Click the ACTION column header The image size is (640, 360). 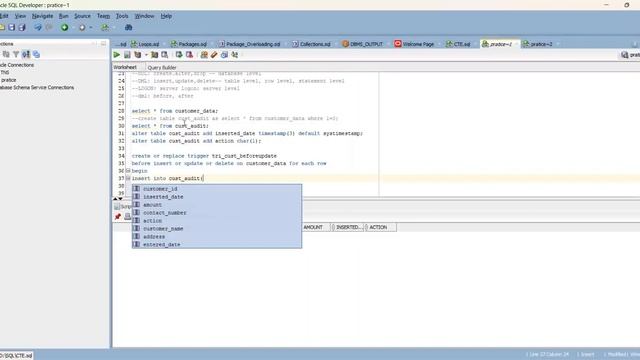379,227
